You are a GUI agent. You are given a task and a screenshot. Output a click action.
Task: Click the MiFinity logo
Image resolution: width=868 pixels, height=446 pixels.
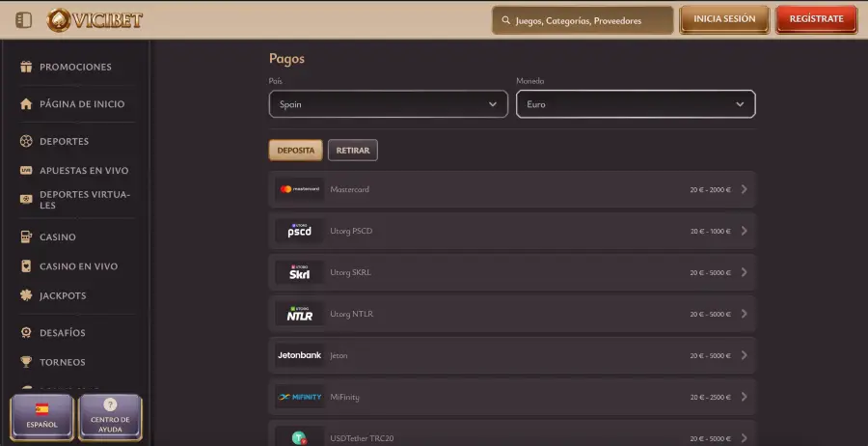[x=300, y=397]
